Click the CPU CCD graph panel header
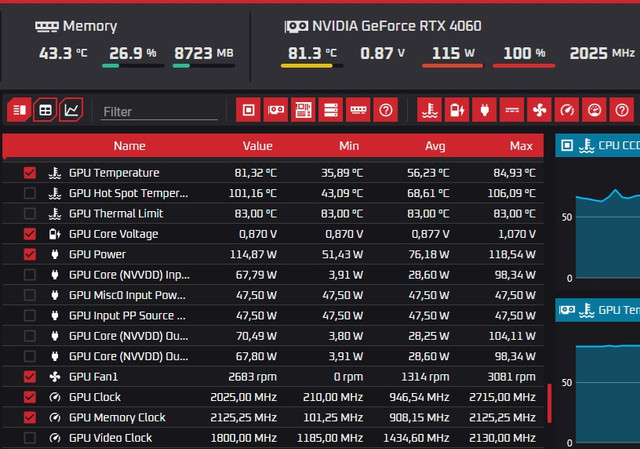This screenshot has width=640, height=449. point(598,145)
